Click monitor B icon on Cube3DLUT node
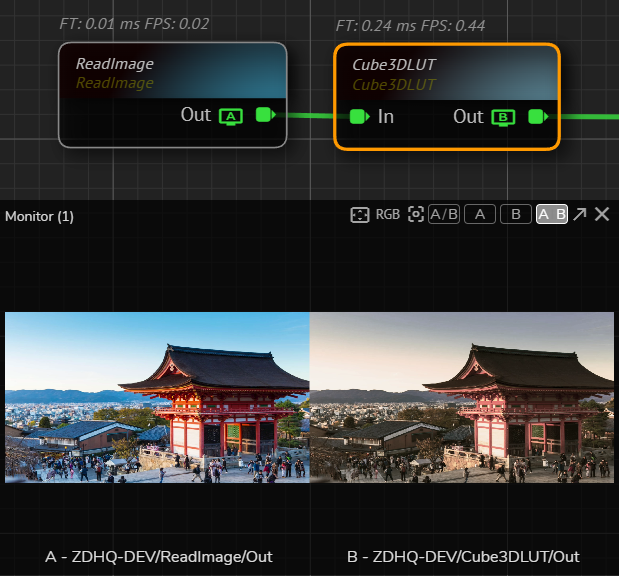This screenshot has width=619, height=576. pyautogui.click(x=503, y=117)
